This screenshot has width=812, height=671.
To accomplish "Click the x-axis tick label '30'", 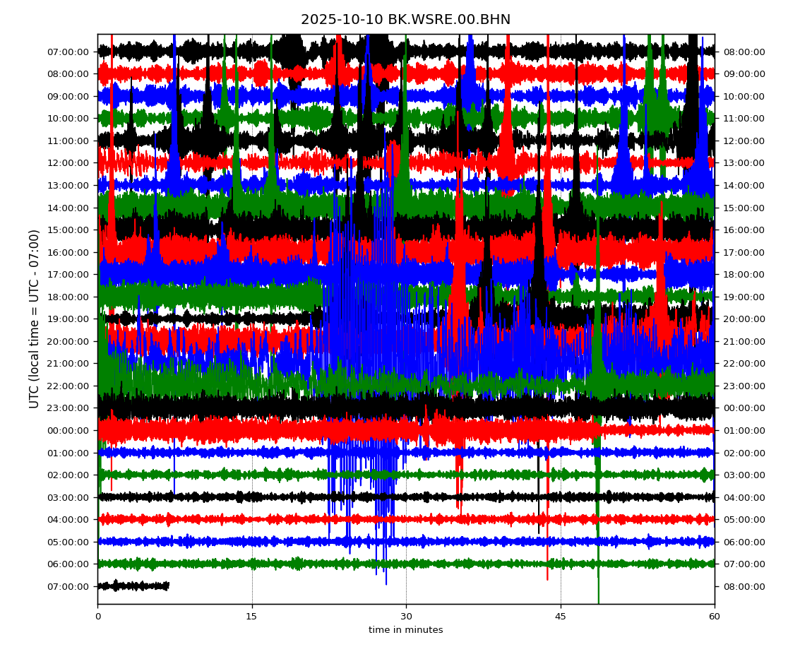I will coord(406,617).
